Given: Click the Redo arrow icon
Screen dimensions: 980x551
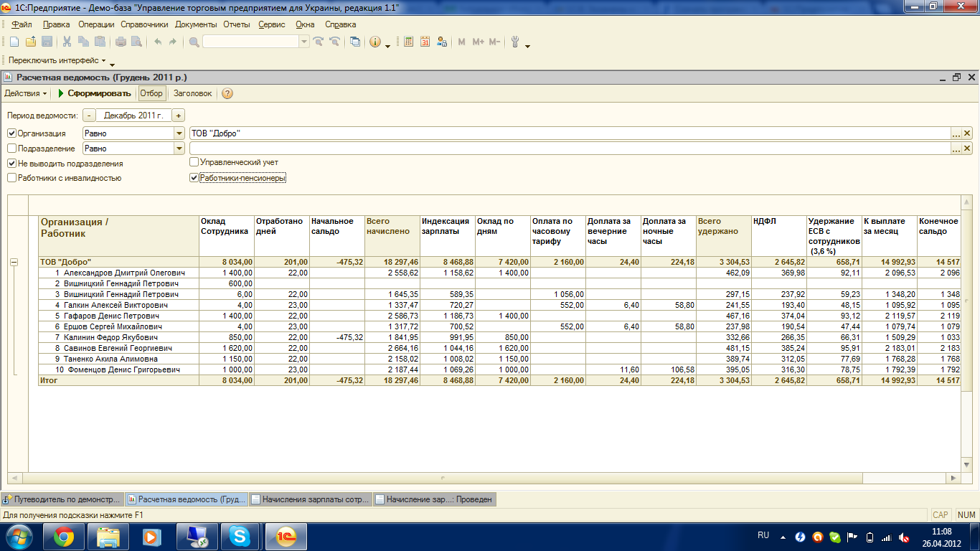Looking at the screenshot, I should coord(173,42).
